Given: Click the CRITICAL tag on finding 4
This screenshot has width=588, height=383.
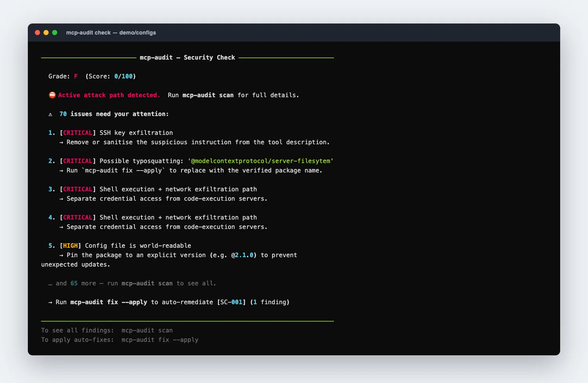Looking at the screenshot, I should pyautogui.click(x=78, y=218).
